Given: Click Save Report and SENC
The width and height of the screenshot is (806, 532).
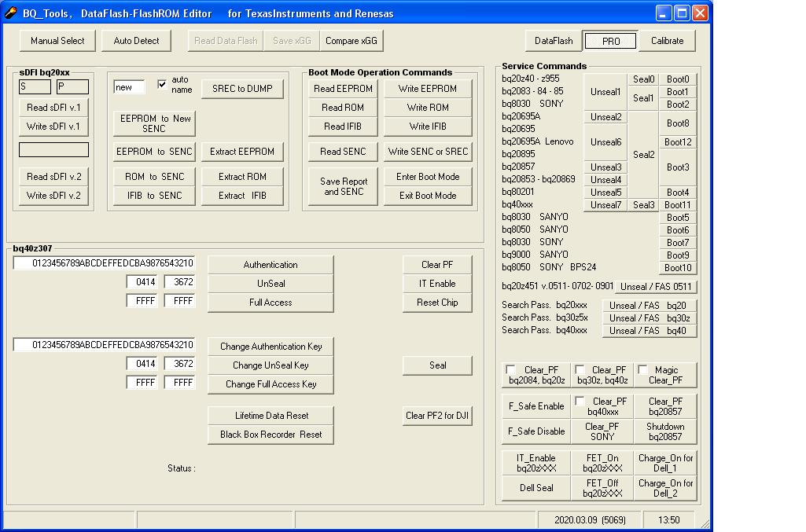Looking at the screenshot, I should 343,186.
